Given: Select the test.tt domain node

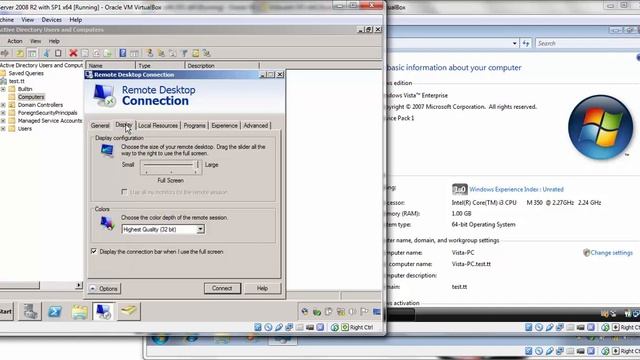Looking at the screenshot, I should pyautogui.click(x=17, y=81).
